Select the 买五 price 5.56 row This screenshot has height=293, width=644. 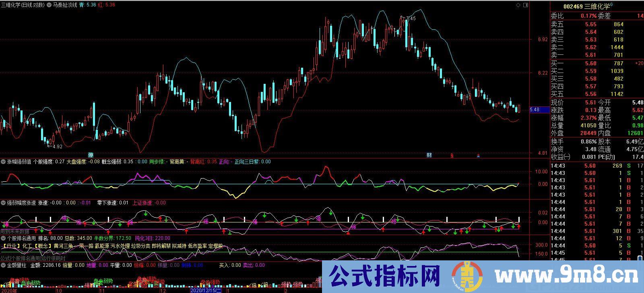(x=597, y=94)
